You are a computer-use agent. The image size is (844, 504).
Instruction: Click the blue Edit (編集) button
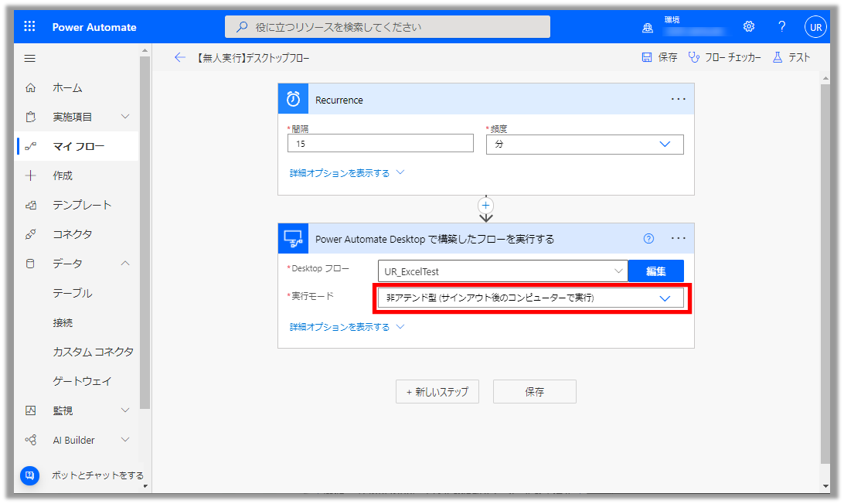655,271
